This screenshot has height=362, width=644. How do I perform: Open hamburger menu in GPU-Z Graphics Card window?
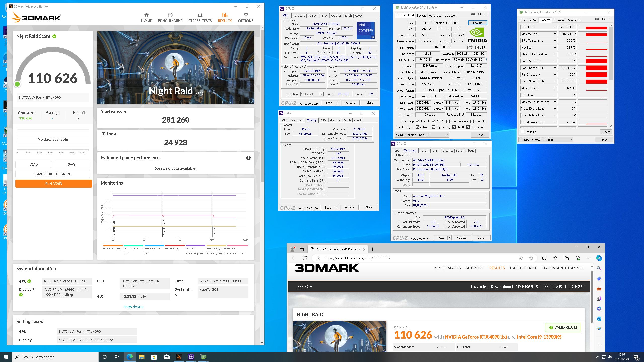click(486, 14)
